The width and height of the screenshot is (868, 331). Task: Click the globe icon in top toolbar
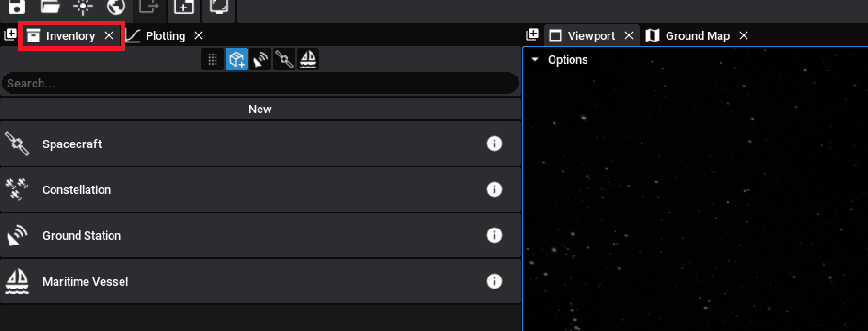pos(116,7)
